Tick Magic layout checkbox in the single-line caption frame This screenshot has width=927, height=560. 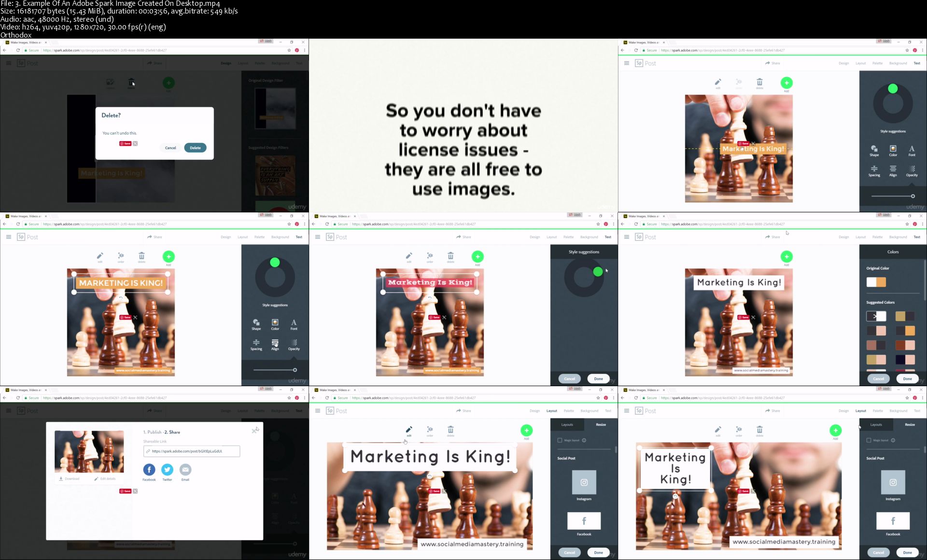pyautogui.click(x=560, y=440)
